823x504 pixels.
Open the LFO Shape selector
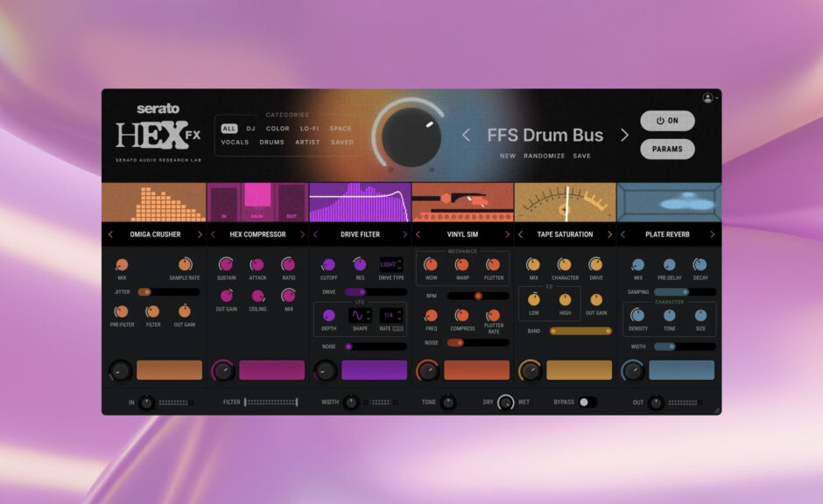point(360,315)
